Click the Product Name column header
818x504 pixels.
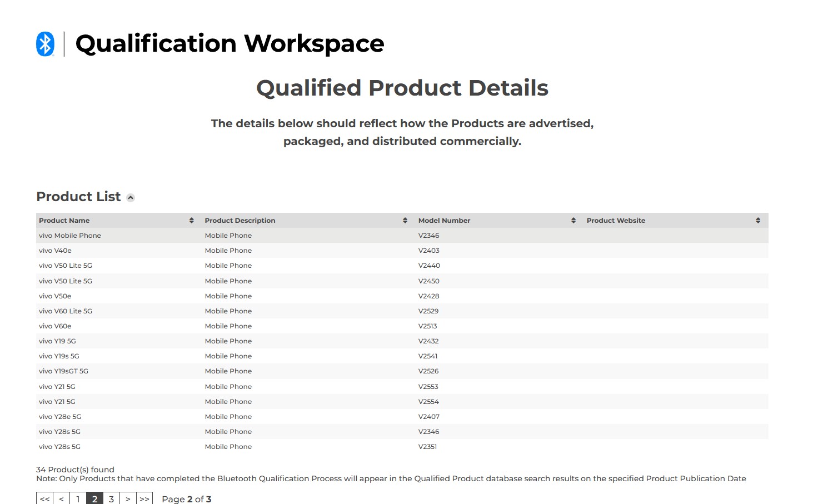64,221
